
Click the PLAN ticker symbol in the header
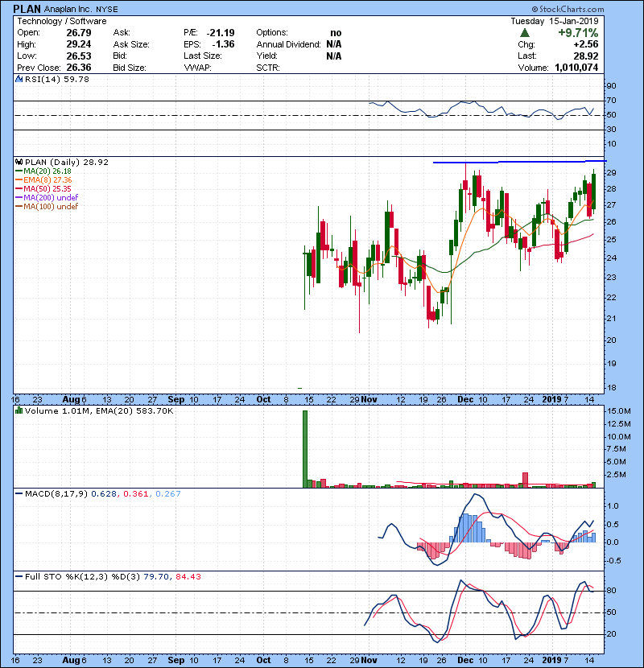pyautogui.click(x=27, y=9)
